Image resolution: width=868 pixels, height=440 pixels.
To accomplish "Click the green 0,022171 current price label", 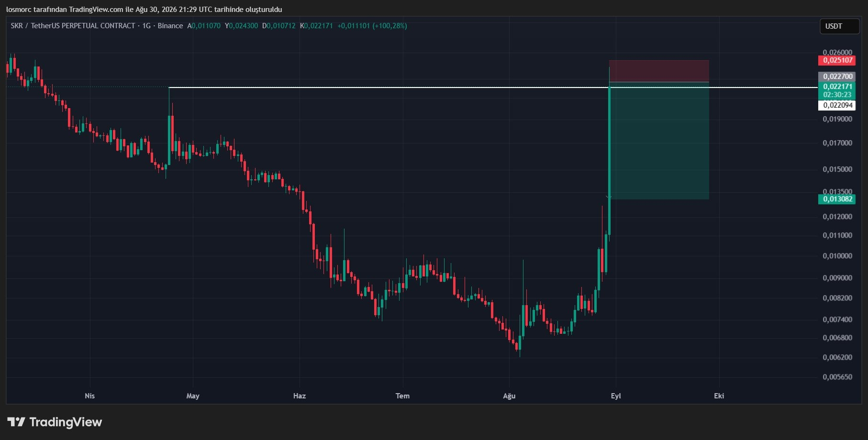I will [x=837, y=87].
